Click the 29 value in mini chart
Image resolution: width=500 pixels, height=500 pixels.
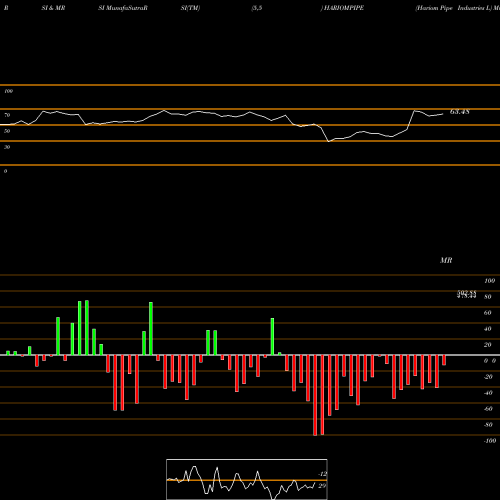point(322,486)
